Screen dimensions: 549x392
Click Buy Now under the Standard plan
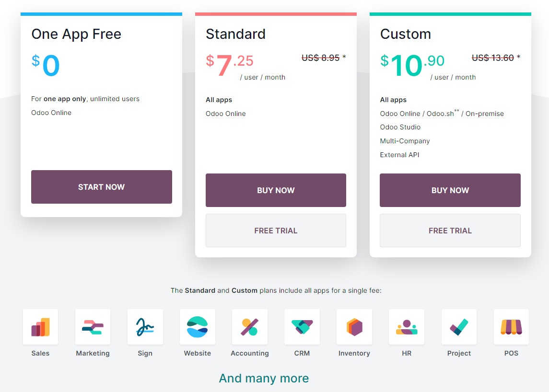coord(276,190)
